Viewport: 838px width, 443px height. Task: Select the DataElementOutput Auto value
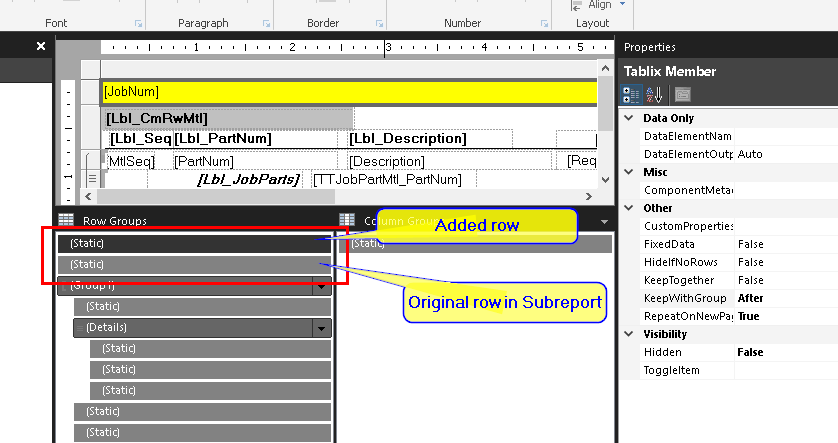coord(786,154)
